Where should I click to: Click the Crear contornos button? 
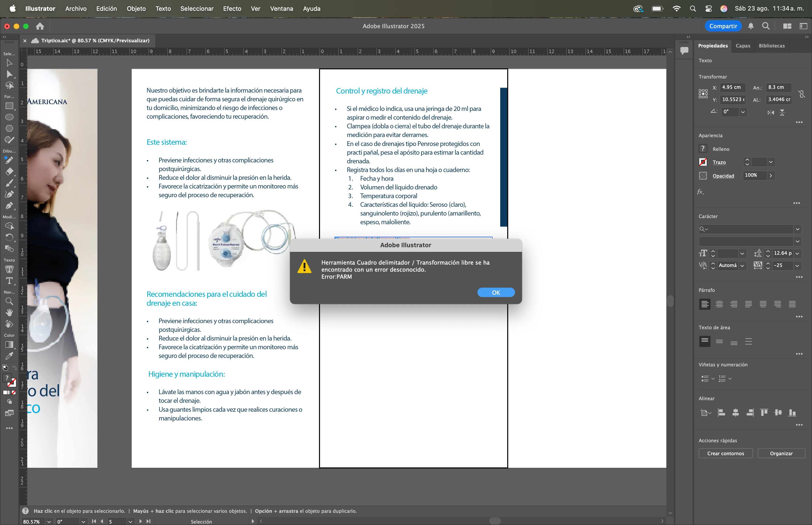point(726,453)
